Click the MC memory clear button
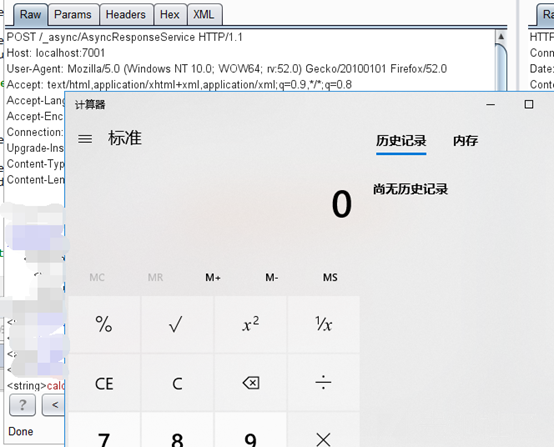Screen dimensions: 554x447 [97, 277]
